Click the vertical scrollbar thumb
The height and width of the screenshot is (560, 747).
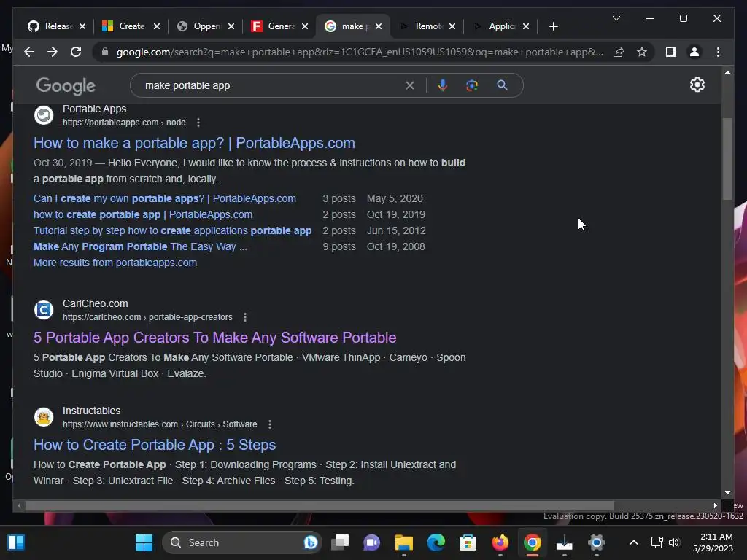click(727, 158)
